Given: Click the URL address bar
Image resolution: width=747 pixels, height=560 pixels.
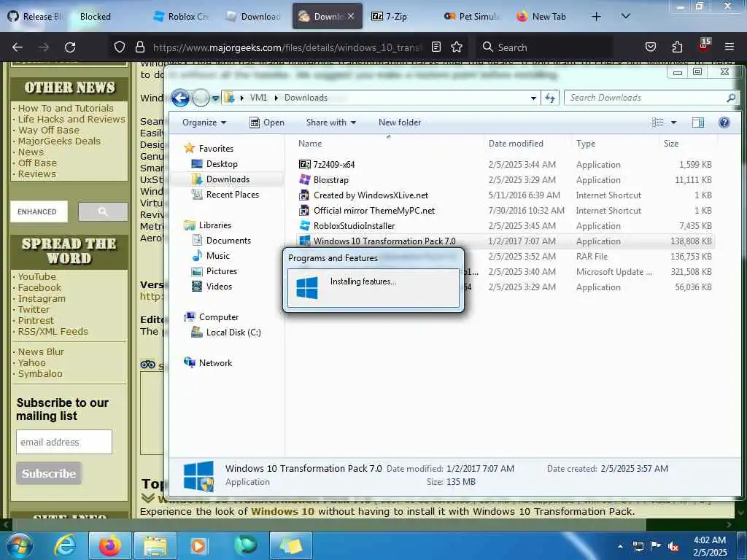Looking at the screenshot, I should [286, 47].
